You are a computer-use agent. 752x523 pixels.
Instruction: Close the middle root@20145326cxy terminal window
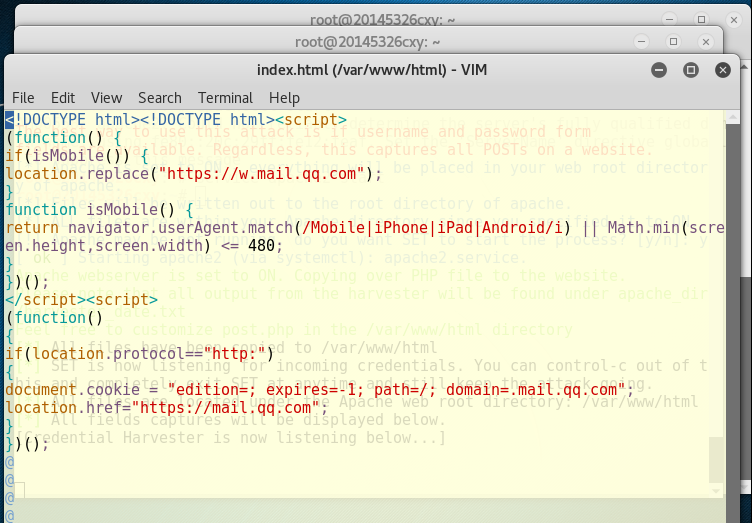pos(705,42)
